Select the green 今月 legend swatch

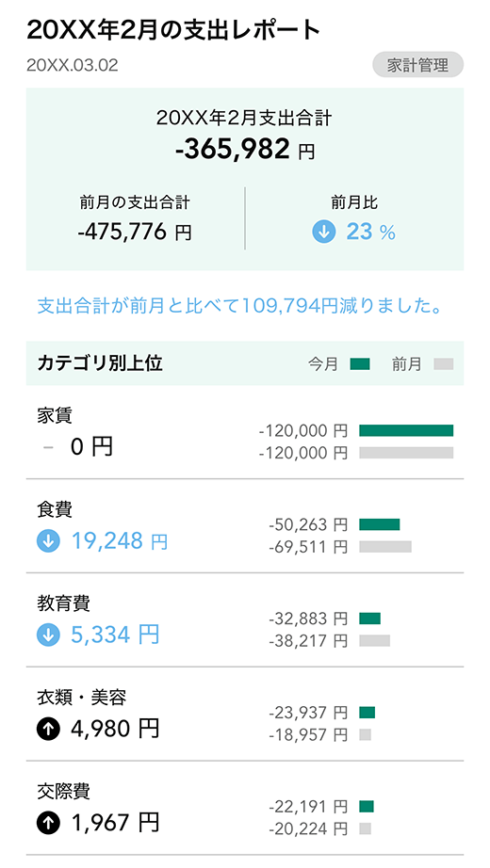click(360, 363)
